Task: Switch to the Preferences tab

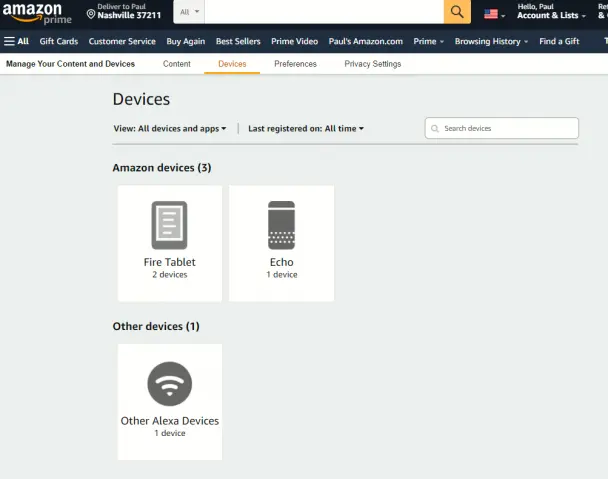Action: click(295, 64)
